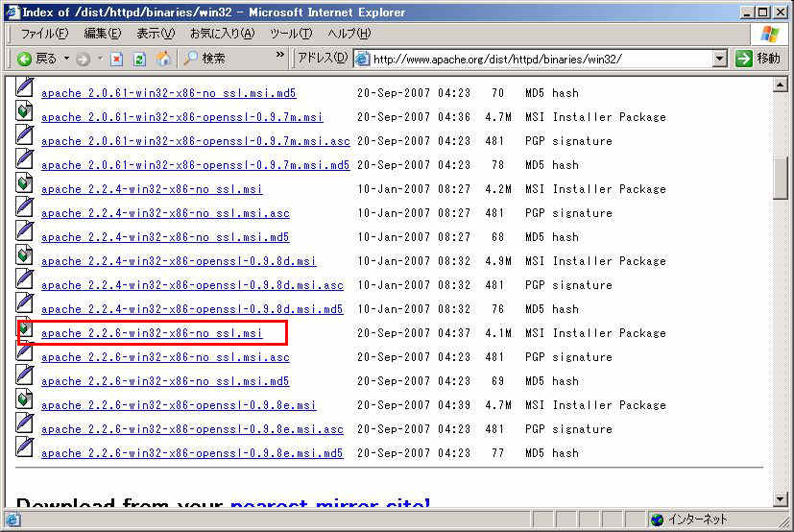Viewport: 794px width, 532px height.
Task: Click the Internet zone globe in status bar
Action: [x=657, y=520]
